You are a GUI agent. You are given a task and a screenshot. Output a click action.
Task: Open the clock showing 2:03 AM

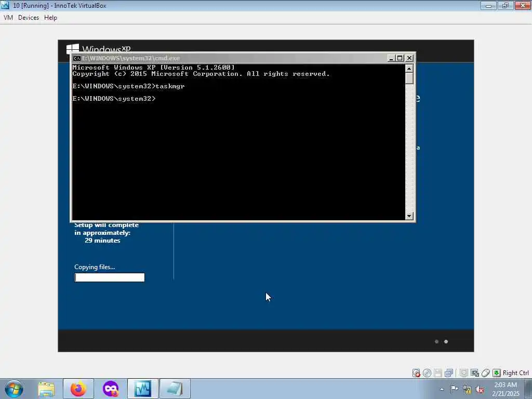point(506,389)
